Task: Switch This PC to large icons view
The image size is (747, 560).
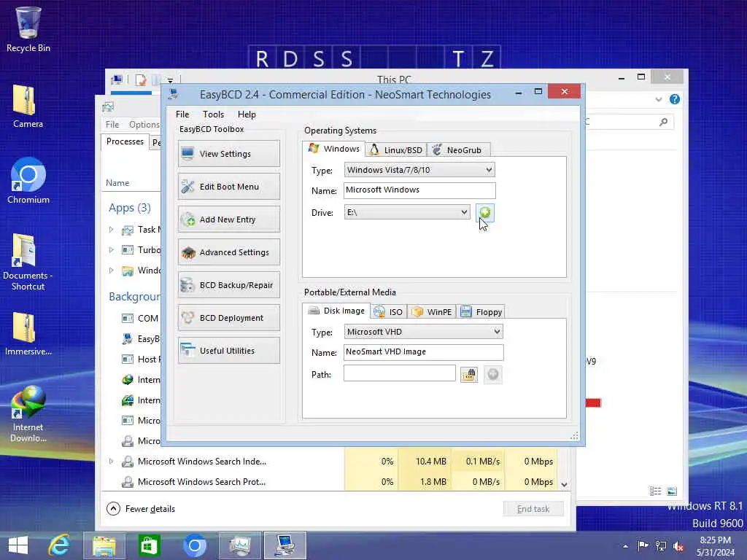Action: [672, 491]
